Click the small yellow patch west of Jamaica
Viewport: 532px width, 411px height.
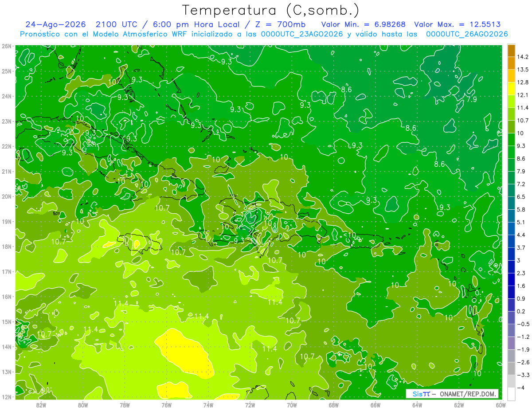click(x=109, y=244)
